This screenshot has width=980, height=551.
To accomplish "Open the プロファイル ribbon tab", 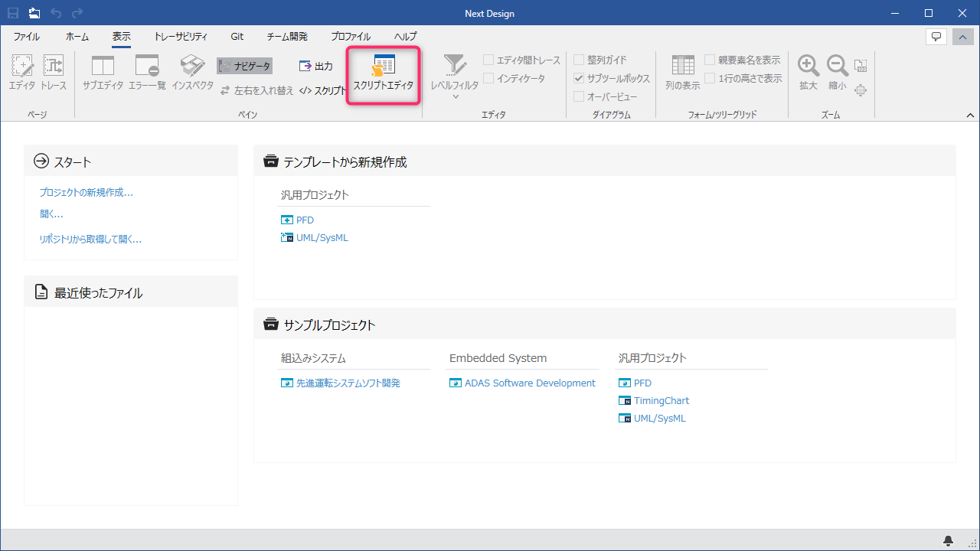I will 351,37.
